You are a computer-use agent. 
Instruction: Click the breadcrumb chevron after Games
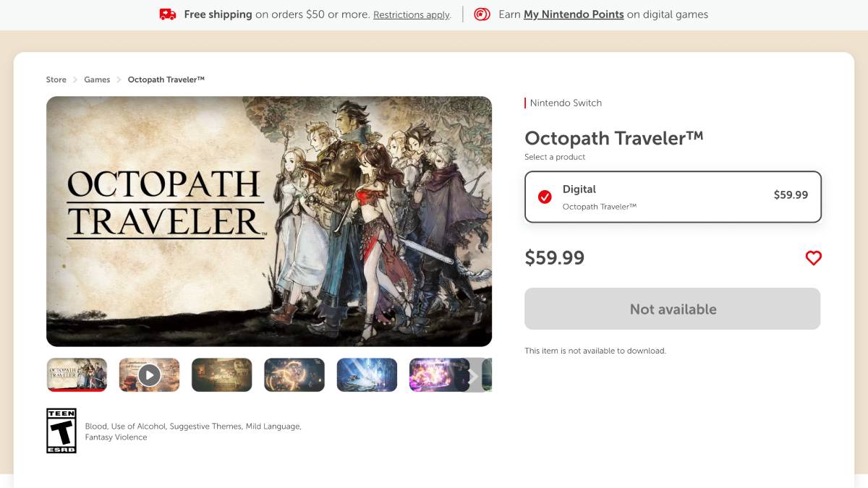pyautogui.click(x=119, y=80)
